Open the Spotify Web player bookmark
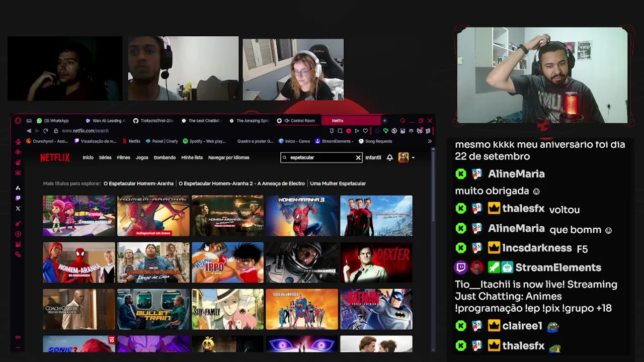The image size is (644, 362). click(204, 141)
